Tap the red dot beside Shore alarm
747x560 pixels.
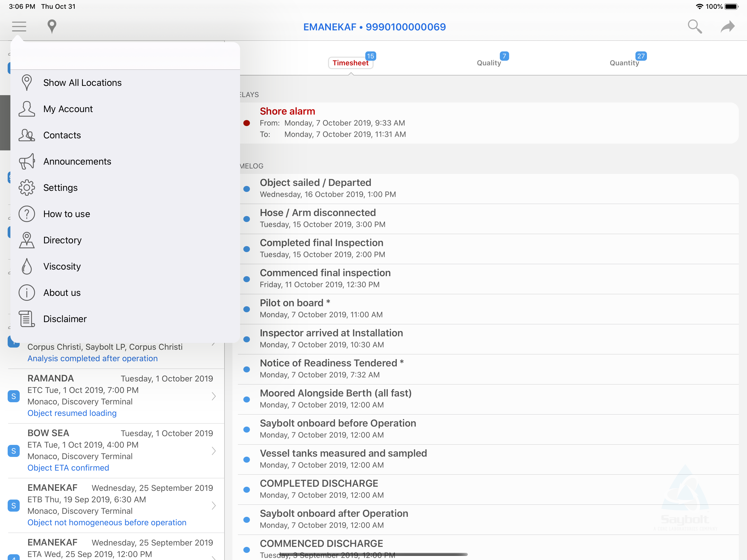click(247, 123)
